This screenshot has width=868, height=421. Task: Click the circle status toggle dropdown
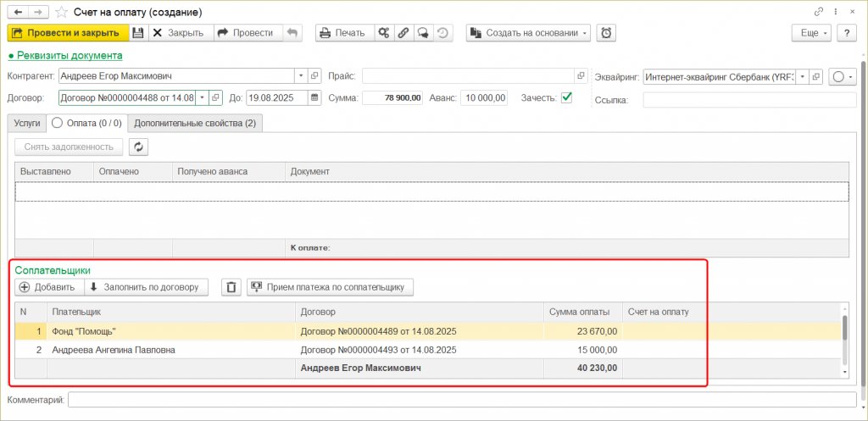pyautogui.click(x=843, y=76)
